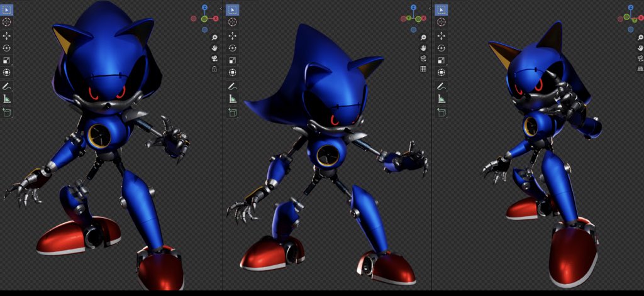Choose the 3D Cursor tool in right viewport
This screenshot has width=644, height=296.
[441, 22]
